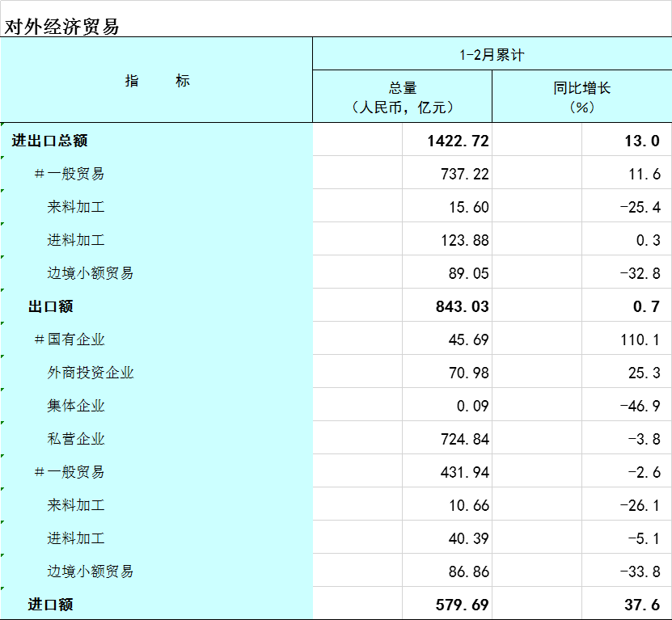This screenshot has width=672, height=620.
Task: Select the bold 出口额 row label
Action: tap(51, 306)
